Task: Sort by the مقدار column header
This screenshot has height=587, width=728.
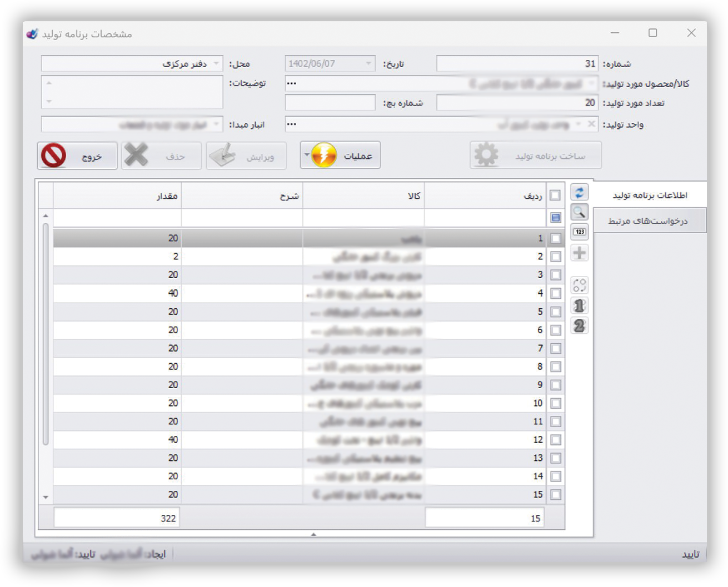Action: pos(117,195)
